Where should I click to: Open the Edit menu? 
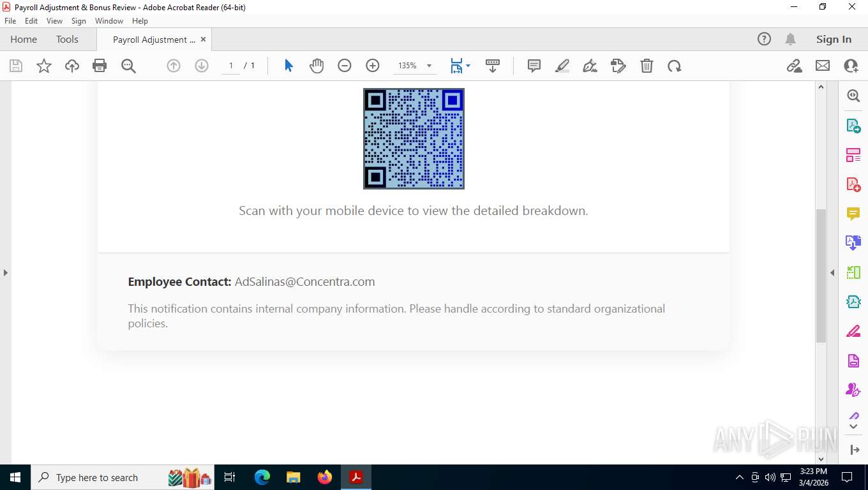[31, 21]
